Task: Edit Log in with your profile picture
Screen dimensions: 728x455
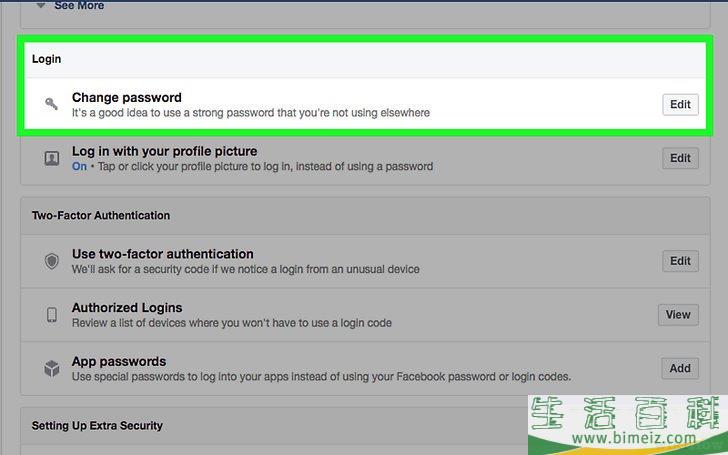Action: [x=680, y=158]
